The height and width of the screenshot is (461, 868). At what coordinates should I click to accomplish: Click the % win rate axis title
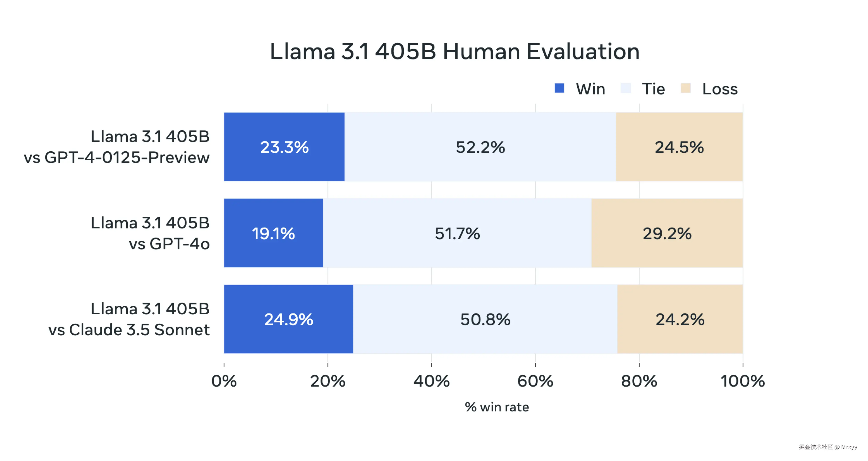(497, 407)
